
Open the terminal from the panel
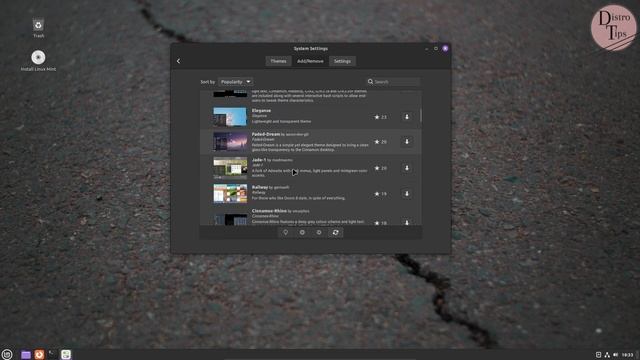pyautogui.click(x=52, y=354)
